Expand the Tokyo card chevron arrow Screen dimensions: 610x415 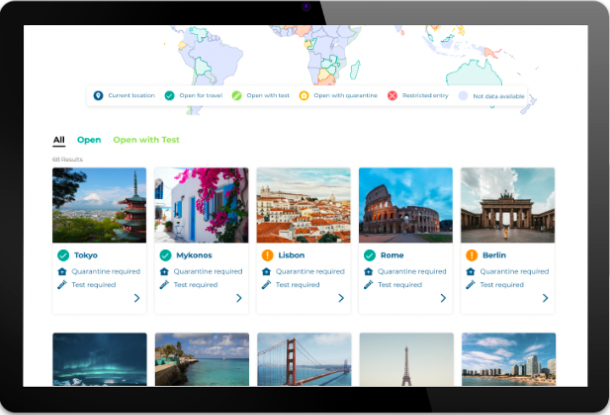click(x=137, y=298)
